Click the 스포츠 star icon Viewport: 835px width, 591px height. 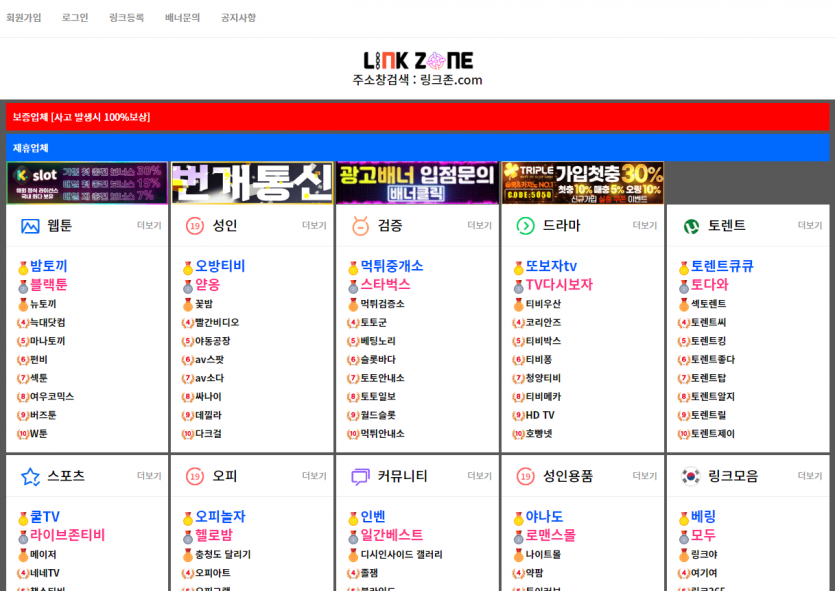[x=30, y=477]
